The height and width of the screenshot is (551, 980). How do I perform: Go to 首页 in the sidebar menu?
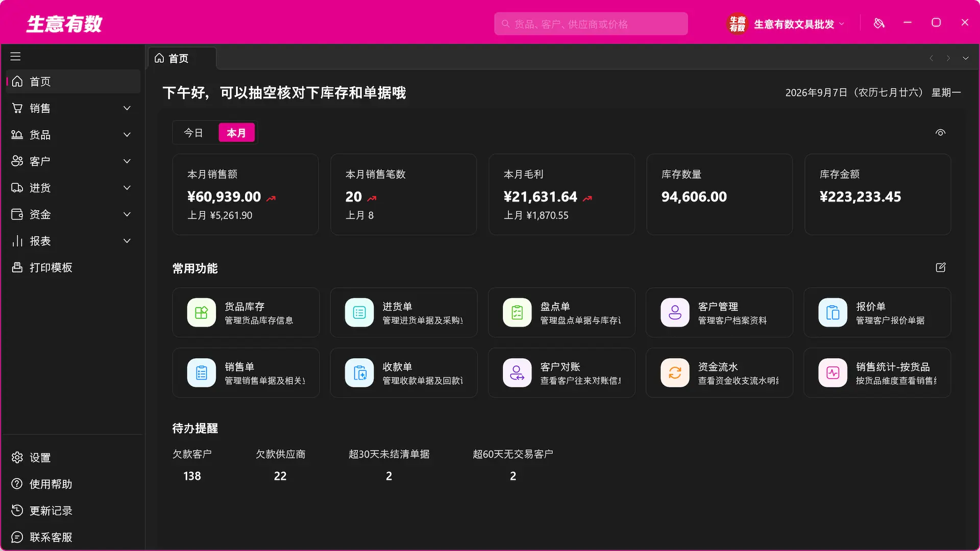pyautogui.click(x=73, y=82)
